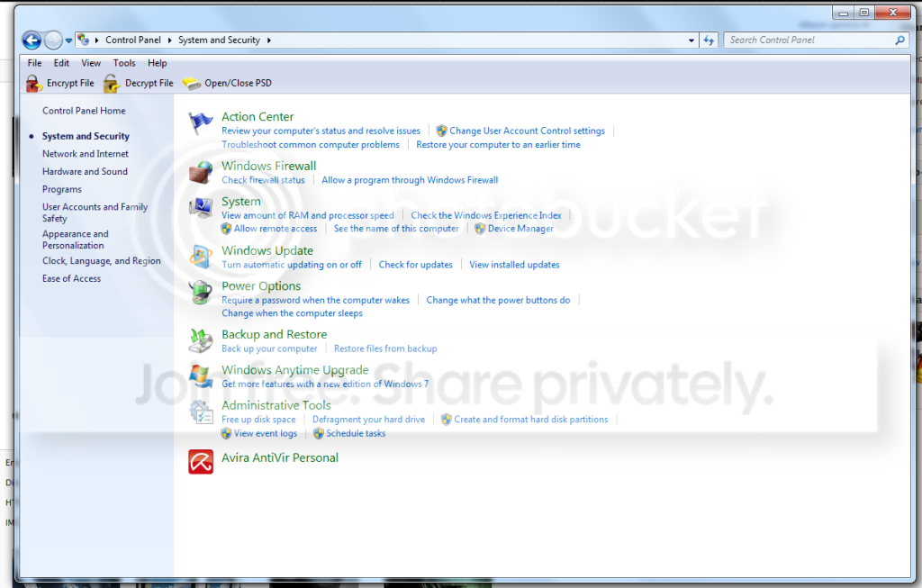The width and height of the screenshot is (922, 588).
Task: Open Network and Internet category
Action: pyautogui.click(x=86, y=153)
